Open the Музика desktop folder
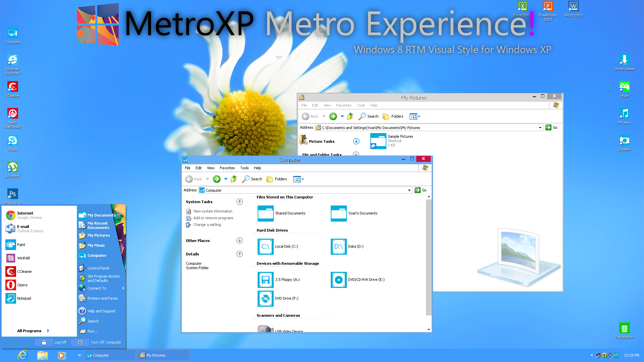This screenshot has width=644, height=362. (624, 116)
